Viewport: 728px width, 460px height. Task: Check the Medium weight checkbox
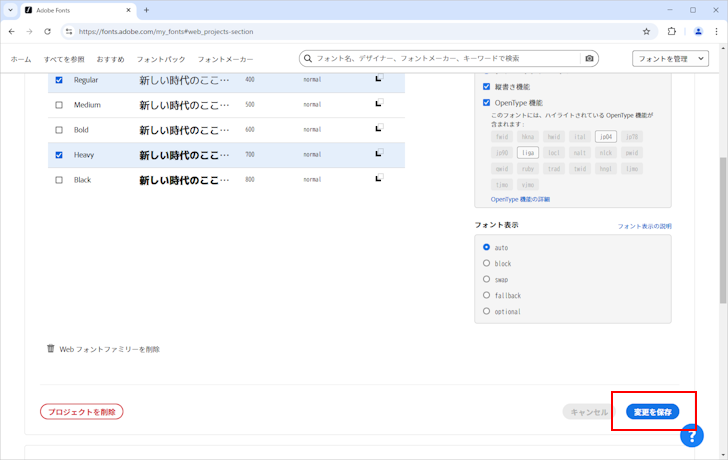59,105
